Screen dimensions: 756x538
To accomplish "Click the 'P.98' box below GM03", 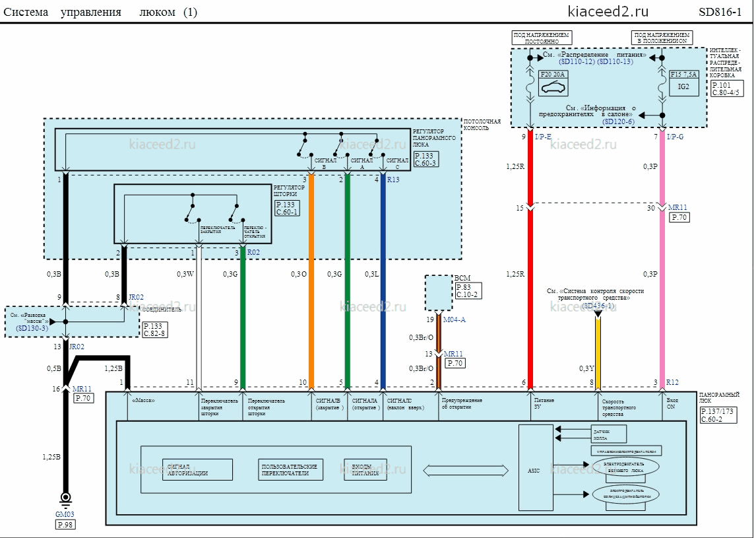I will pos(65,525).
